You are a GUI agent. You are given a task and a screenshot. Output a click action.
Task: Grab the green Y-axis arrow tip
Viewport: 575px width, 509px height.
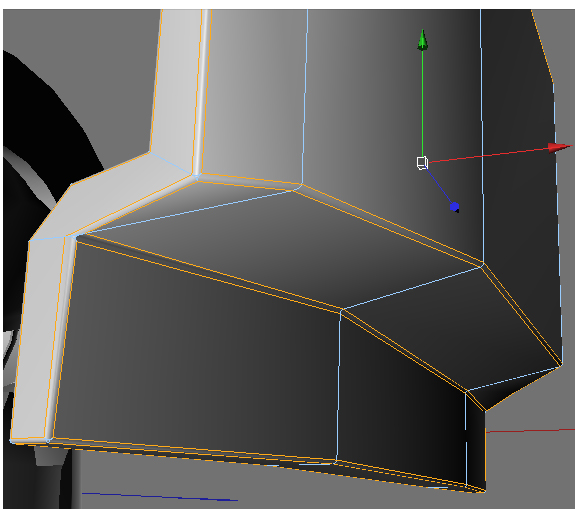click(x=422, y=40)
